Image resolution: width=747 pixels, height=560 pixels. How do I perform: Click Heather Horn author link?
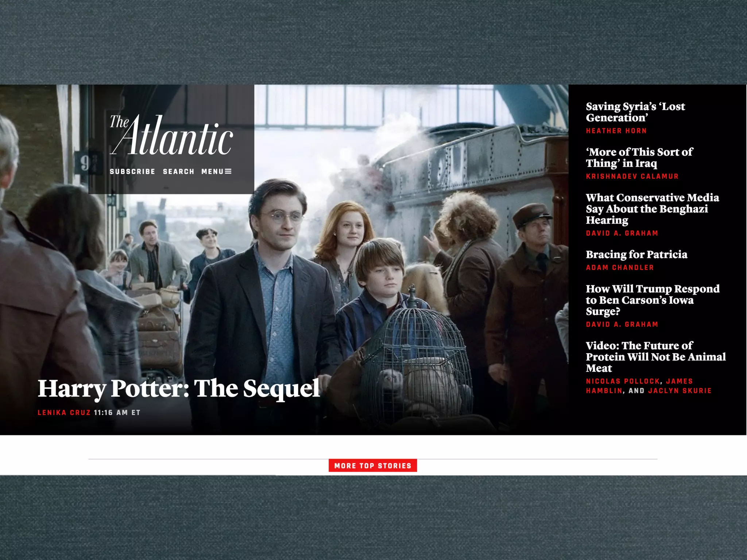coord(616,131)
